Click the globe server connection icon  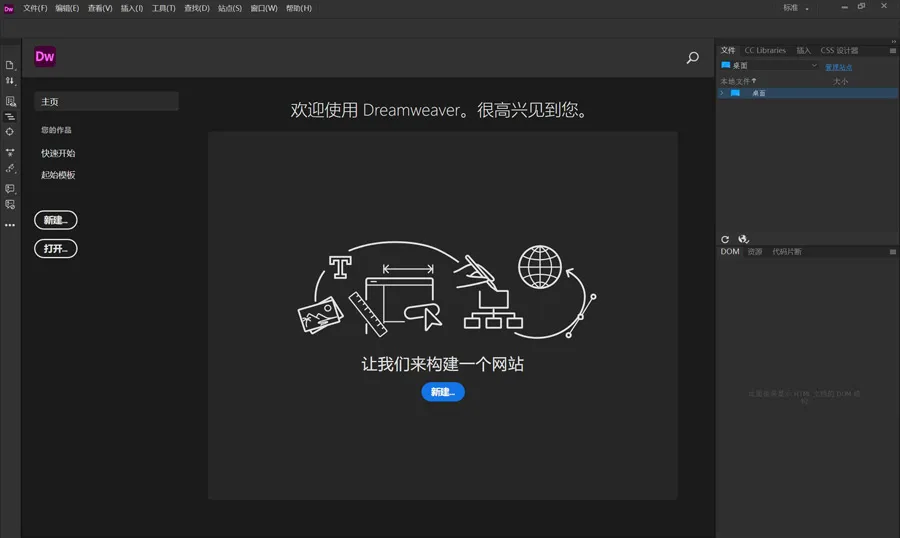pyautogui.click(x=743, y=239)
